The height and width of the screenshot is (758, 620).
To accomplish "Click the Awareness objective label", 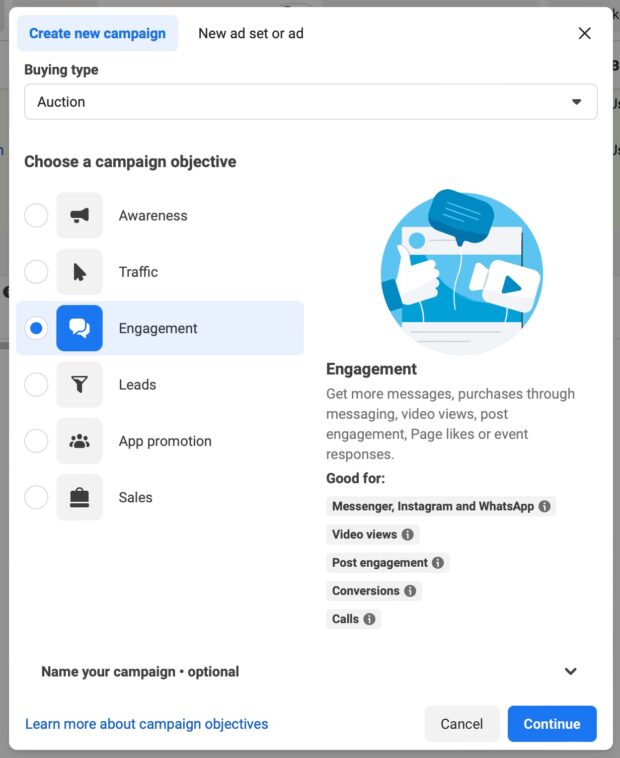I will click(153, 216).
